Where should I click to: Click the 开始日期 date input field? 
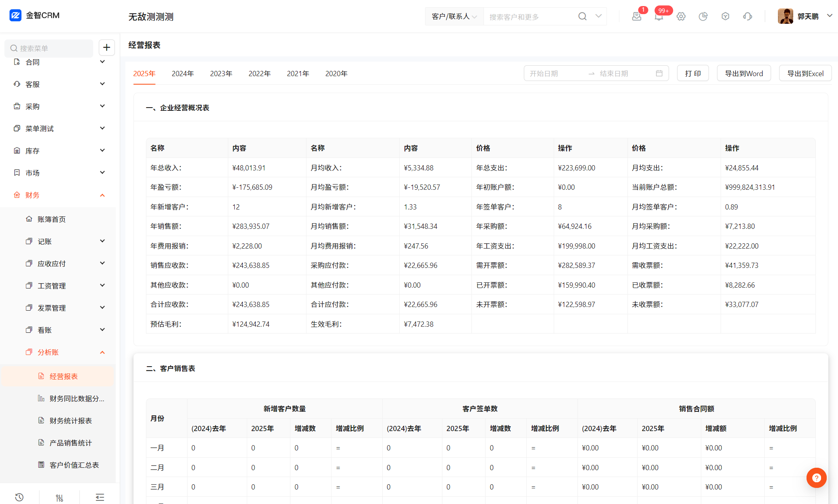(x=554, y=74)
